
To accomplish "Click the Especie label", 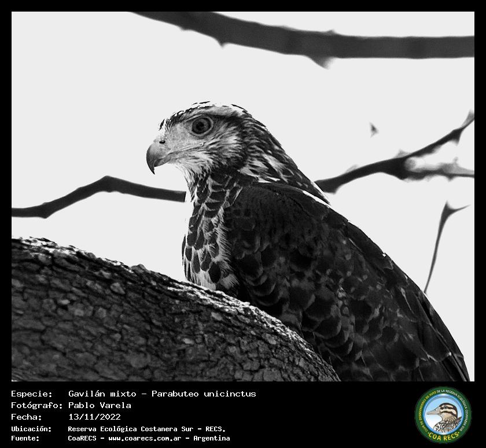I will tap(31, 394).
